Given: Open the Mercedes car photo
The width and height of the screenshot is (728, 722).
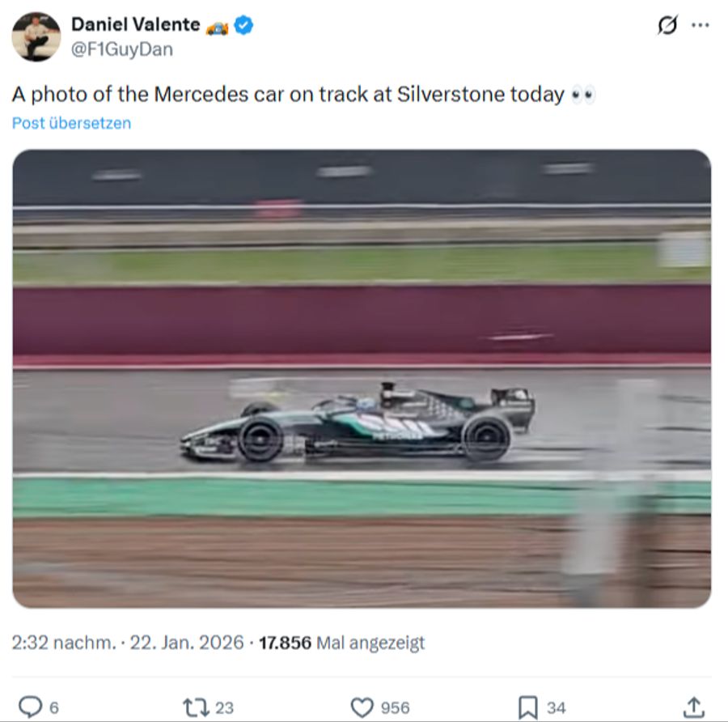Looking at the screenshot, I should (362, 380).
